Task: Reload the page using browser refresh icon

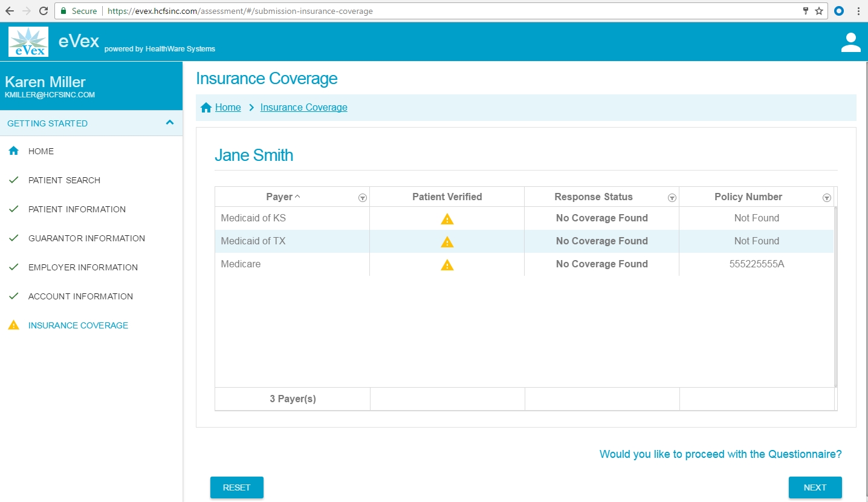Action: [x=44, y=11]
